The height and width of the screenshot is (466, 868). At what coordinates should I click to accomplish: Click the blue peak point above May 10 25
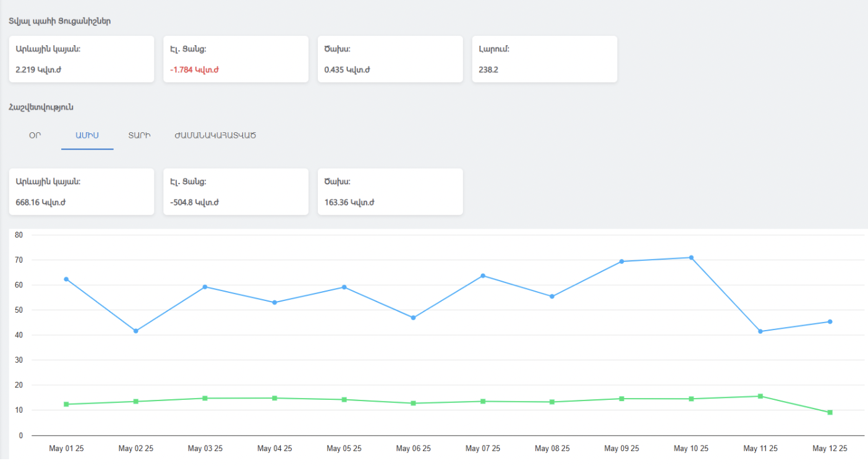click(x=691, y=257)
